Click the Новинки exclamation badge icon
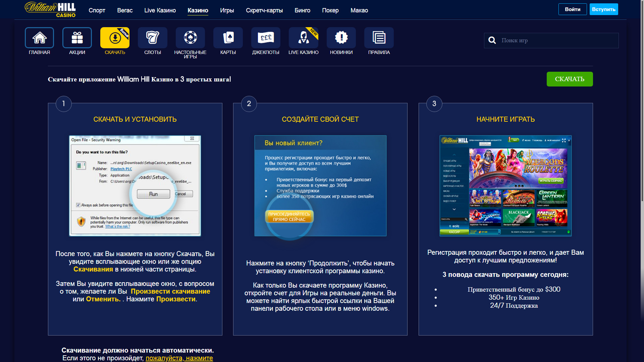This screenshot has height=362, width=644. (x=341, y=38)
